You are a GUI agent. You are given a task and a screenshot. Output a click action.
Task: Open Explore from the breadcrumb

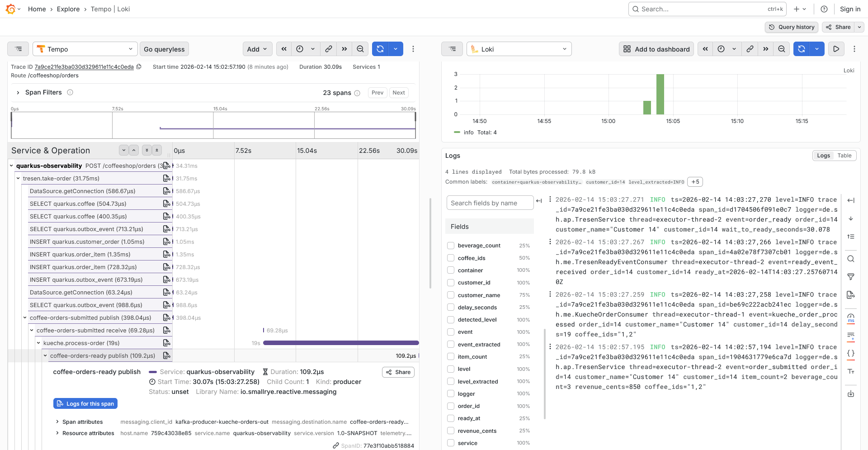pos(68,9)
